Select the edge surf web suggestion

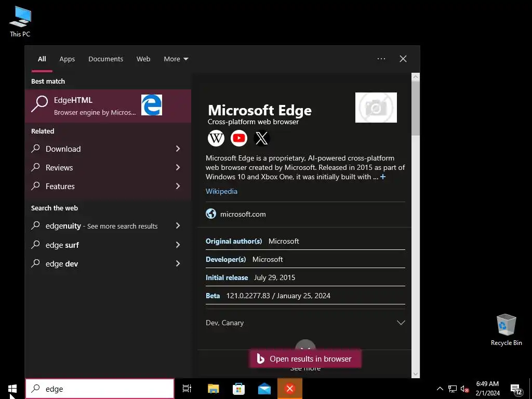click(x=108, y=245)
